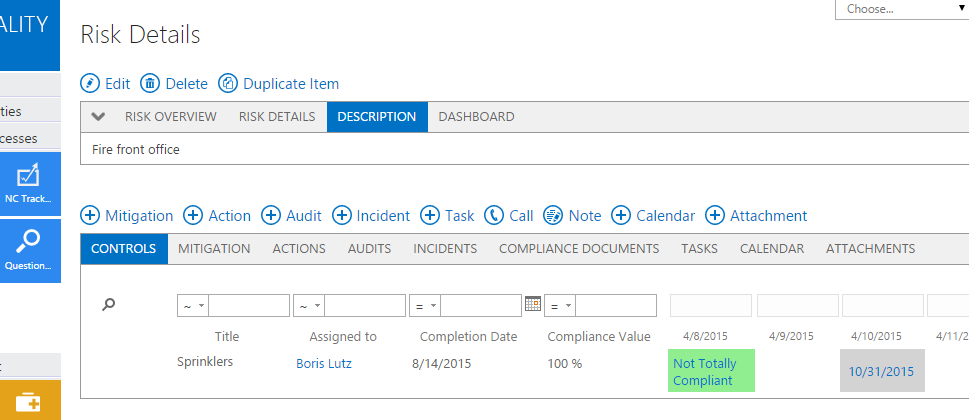
Task: Open the AUDITS tab
Action: tap(370, 249)
